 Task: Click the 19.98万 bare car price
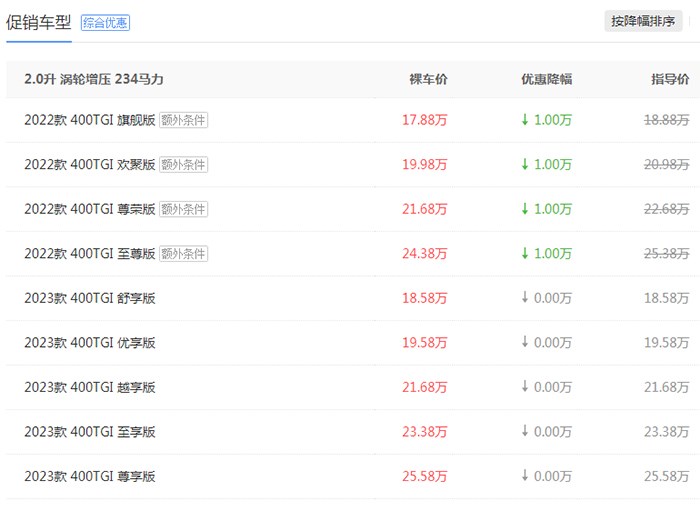(x=425, y=164)
